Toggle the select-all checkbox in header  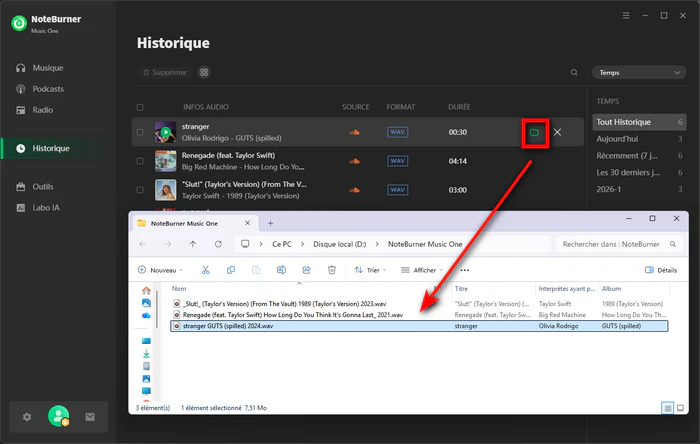[140, 107]
